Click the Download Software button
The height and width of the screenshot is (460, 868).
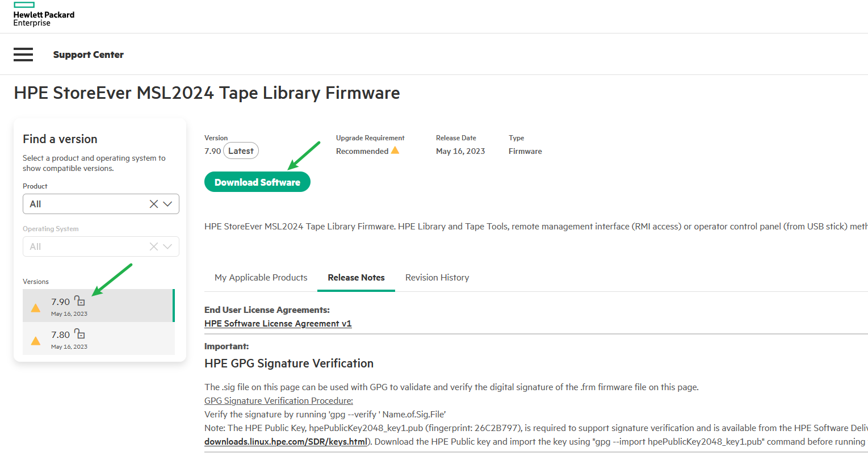257,182
